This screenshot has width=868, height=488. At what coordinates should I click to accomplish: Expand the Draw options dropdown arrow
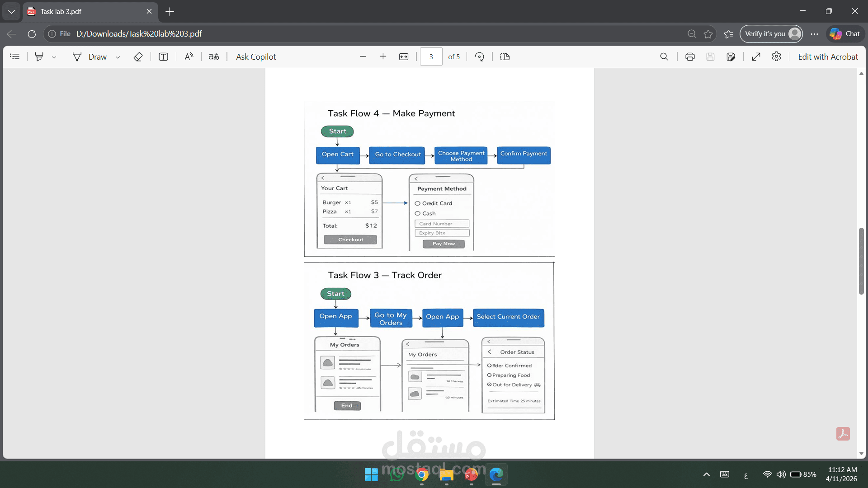pos(118,57)
